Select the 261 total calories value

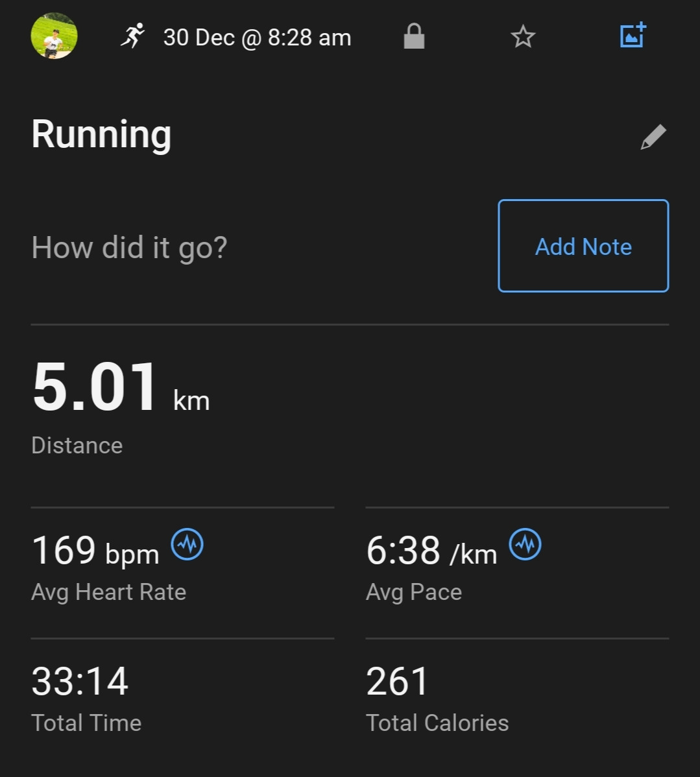[x=396, y=682]
